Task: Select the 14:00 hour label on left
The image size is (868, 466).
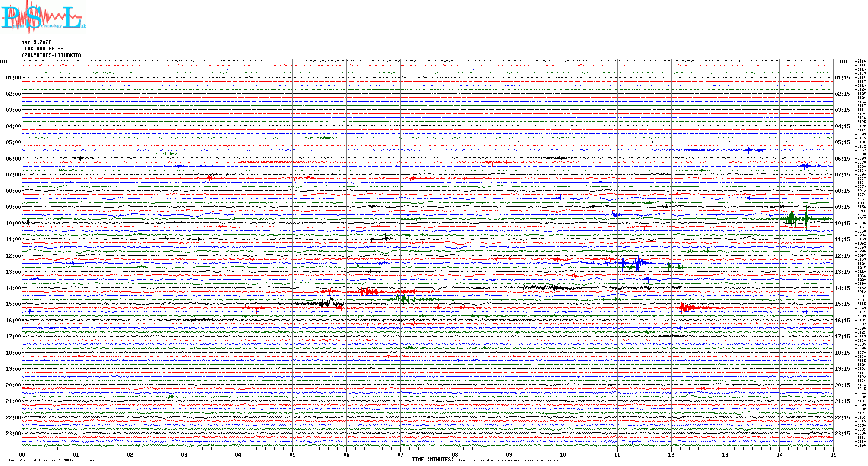Action: (13, 288)
